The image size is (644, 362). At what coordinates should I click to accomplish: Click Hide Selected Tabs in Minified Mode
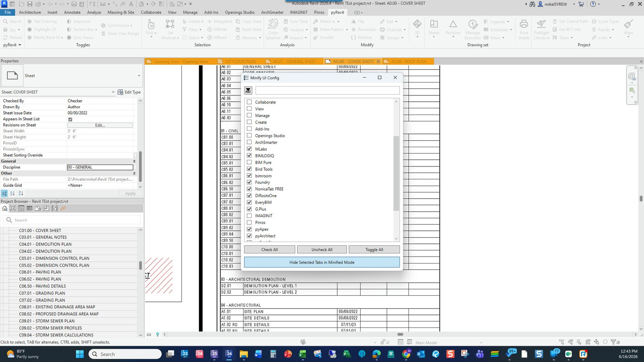pyautogui.click(x=322, y=262)
